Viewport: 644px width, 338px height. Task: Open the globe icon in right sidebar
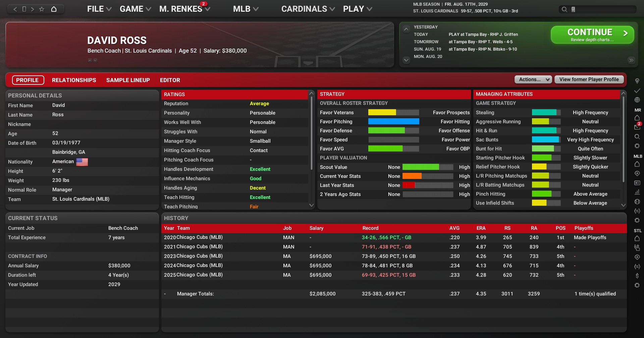(x=637, y=100)
